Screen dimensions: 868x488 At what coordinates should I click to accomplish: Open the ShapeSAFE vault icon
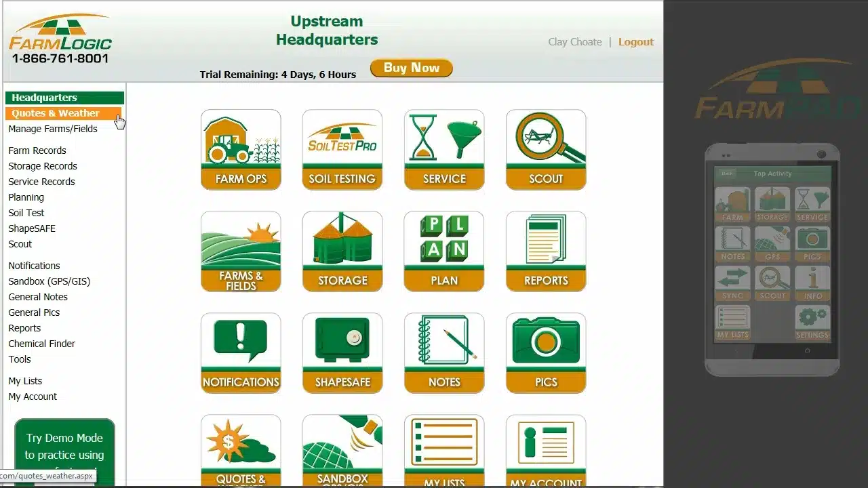pyautogui.click(x=342, y=352)
